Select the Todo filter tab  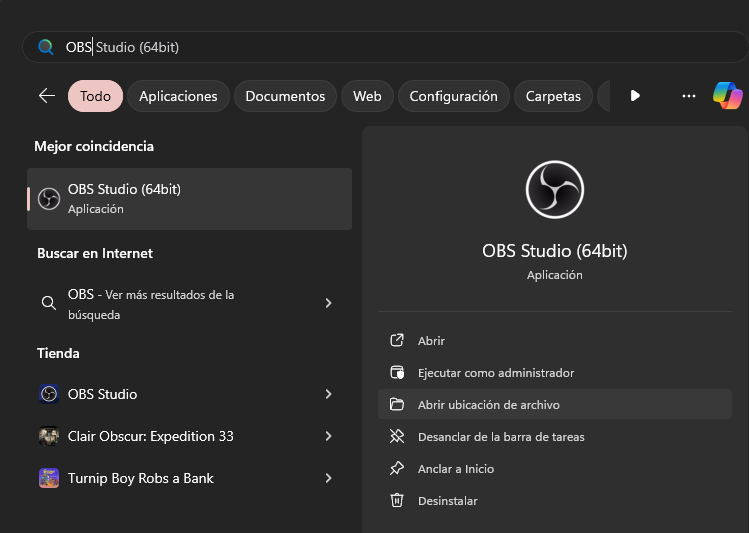(x=96, y=96)
